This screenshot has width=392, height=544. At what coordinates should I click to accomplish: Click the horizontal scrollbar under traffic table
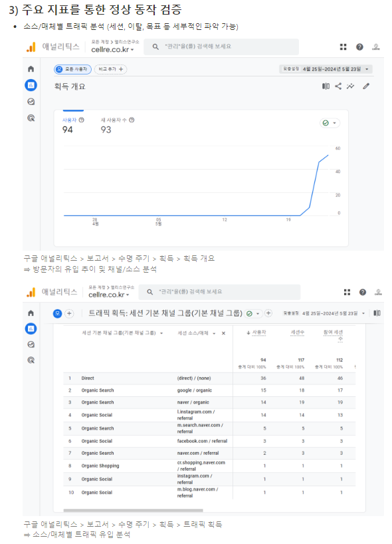[x=133, y=510]
